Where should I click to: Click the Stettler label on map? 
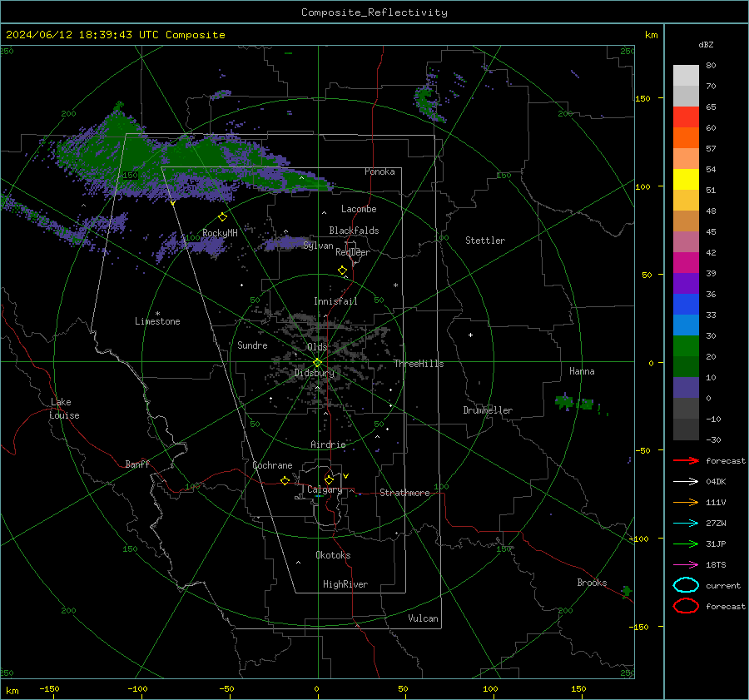(x=485, y=241)
